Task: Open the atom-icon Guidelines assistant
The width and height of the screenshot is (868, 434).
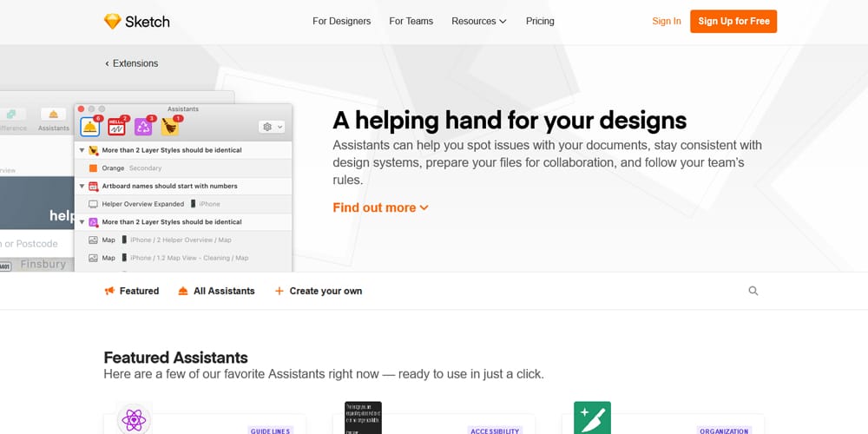Action: 134,420
